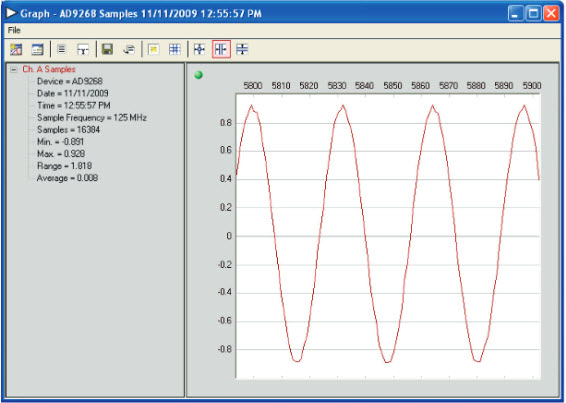Select the Ch. A Samples tree label
Viewport: 566px width, 403px height.
click(x=49, y=69)
